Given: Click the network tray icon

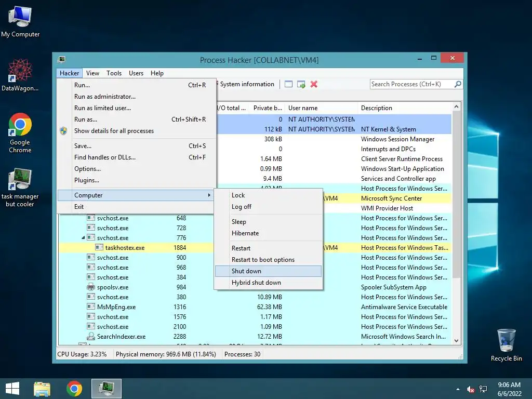Looking at the screenshot, I should click(483, 389).
